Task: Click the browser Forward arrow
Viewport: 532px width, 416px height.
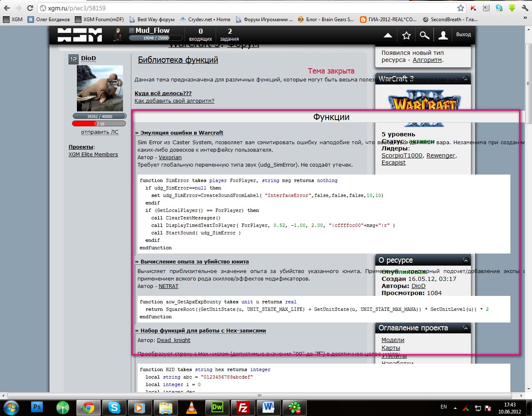Action: pyautogui.click(x=18, y=8)
